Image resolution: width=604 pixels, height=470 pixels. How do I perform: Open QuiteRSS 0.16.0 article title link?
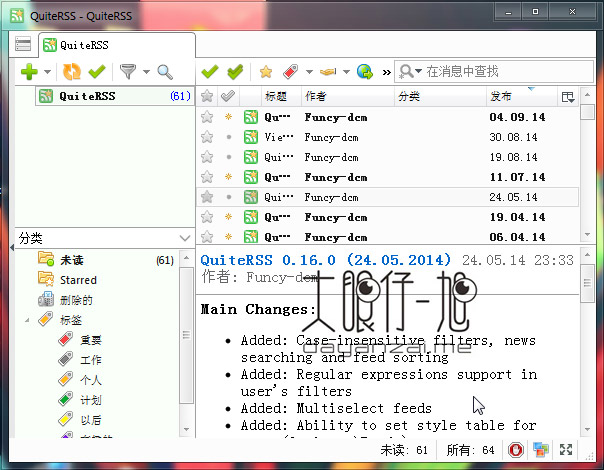tap(325, 260)
